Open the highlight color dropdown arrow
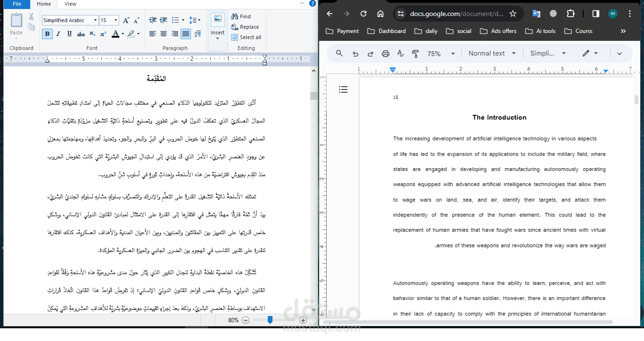 click(x=138, y=34)
